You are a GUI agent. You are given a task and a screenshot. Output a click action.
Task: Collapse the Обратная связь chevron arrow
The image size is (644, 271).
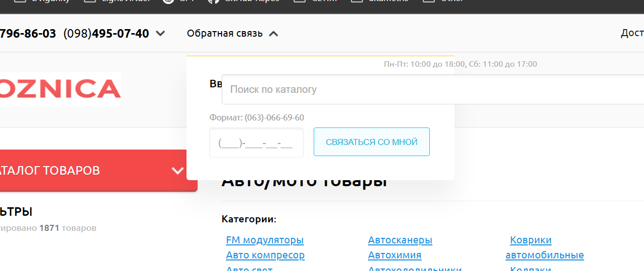tap(273, 34)
